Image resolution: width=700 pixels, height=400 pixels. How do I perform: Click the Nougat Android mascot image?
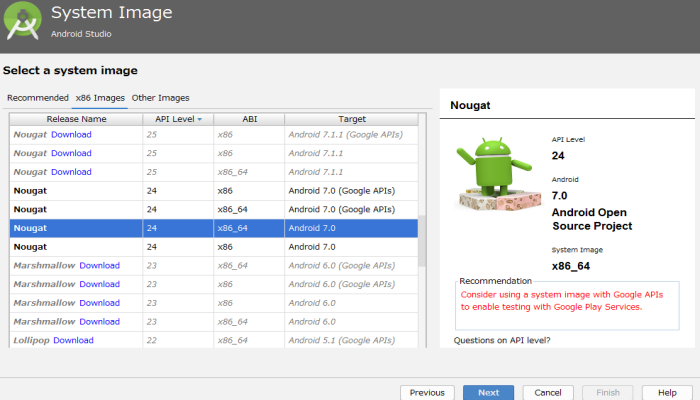pos(491,174)
